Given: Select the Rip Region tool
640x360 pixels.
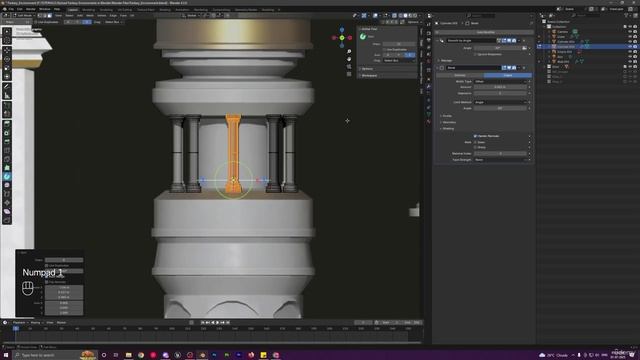Looking at the screenshot, I should coord(7,220).
